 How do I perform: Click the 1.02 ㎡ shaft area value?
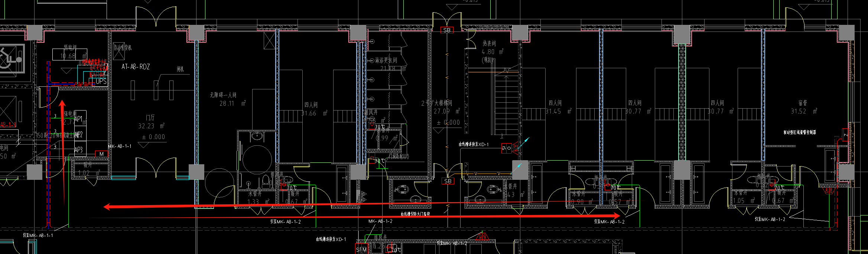pyautogui.click(x=89, y=173)
